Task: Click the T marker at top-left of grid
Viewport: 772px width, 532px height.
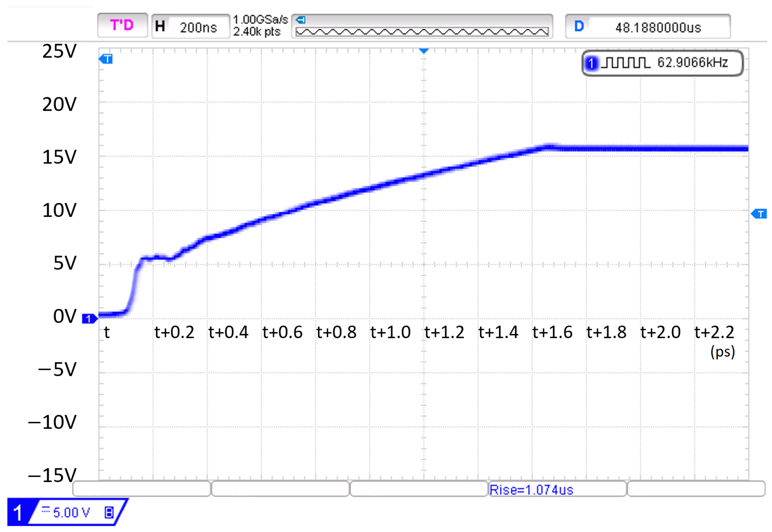Action: pyautogui.click(x=106, y=59)
